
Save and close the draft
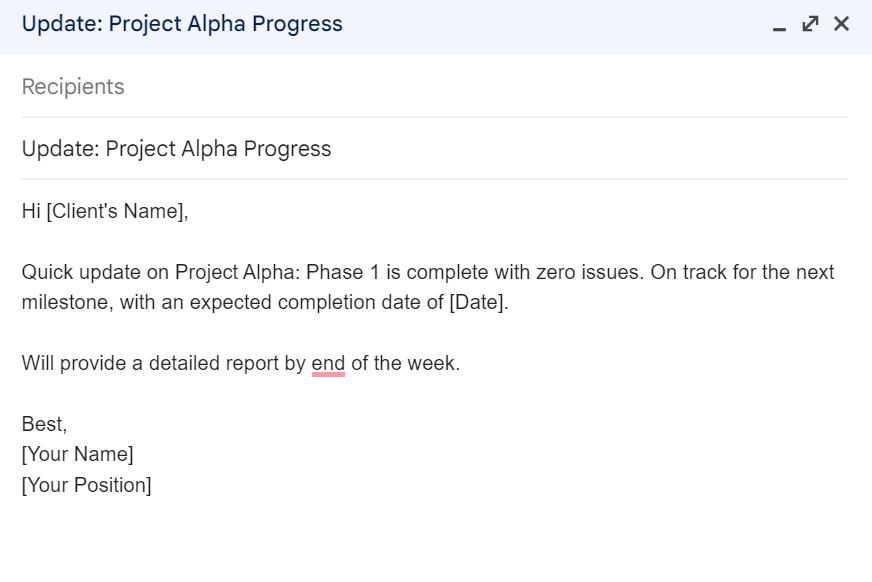(x=841, y=24)
